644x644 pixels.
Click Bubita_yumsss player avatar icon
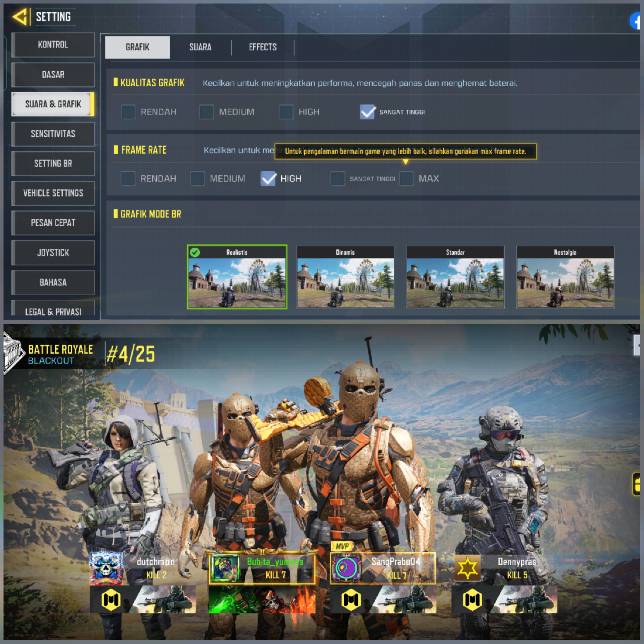click(x=225, y=568)
